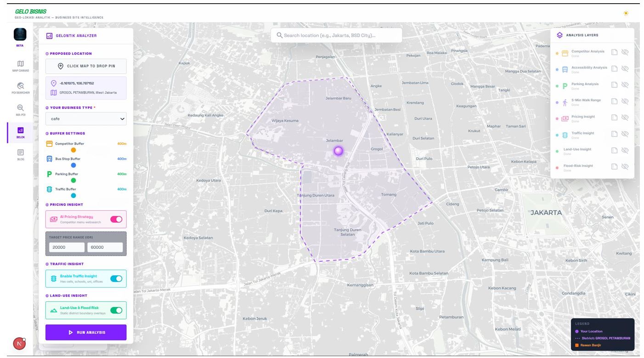The image size is (644, 358).
Task: Click the Run Analysis button
Action: pos(86,332)
